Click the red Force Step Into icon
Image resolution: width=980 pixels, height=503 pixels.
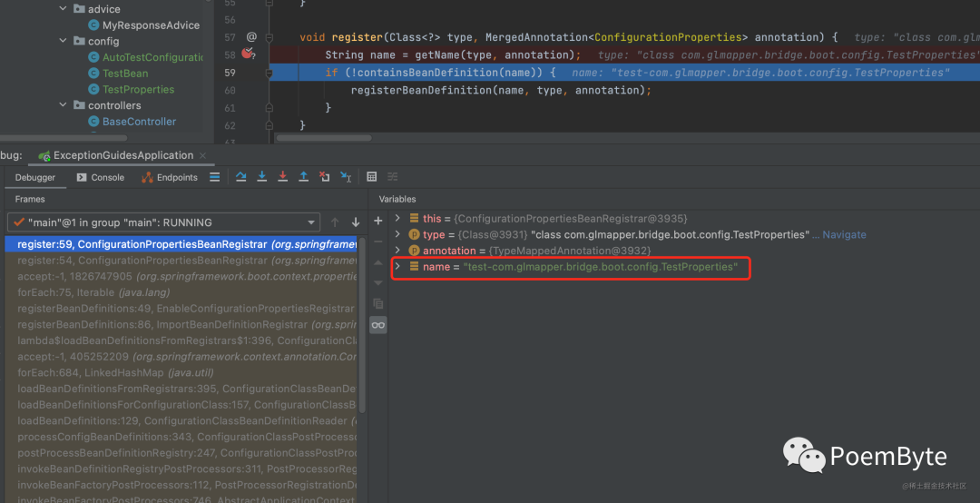[282, 177]
